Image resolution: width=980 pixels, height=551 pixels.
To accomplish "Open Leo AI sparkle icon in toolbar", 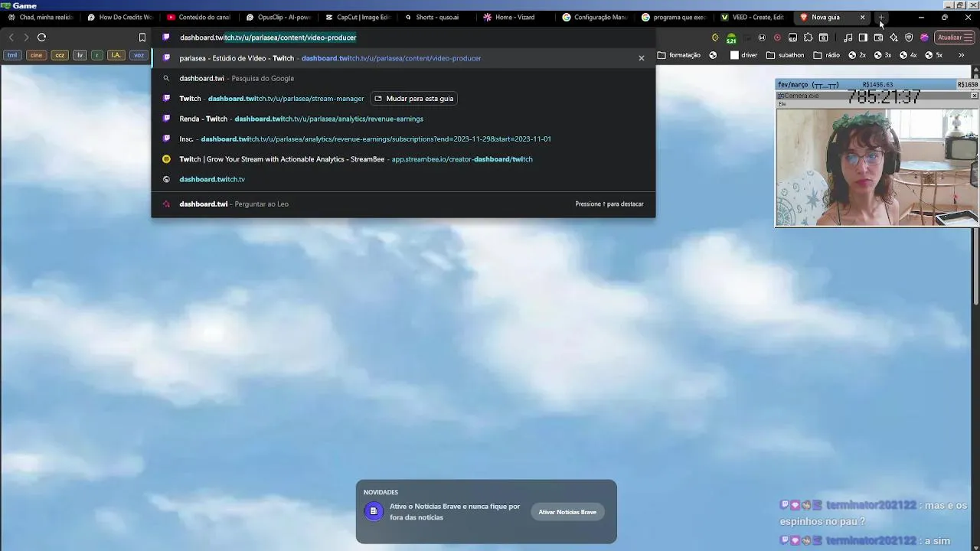I will 893,37.
